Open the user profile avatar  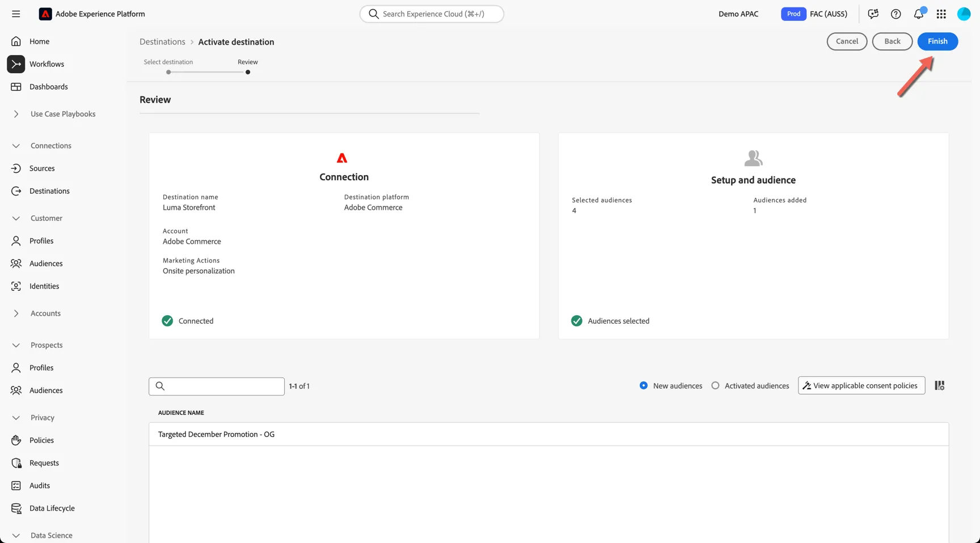[964, 14]
